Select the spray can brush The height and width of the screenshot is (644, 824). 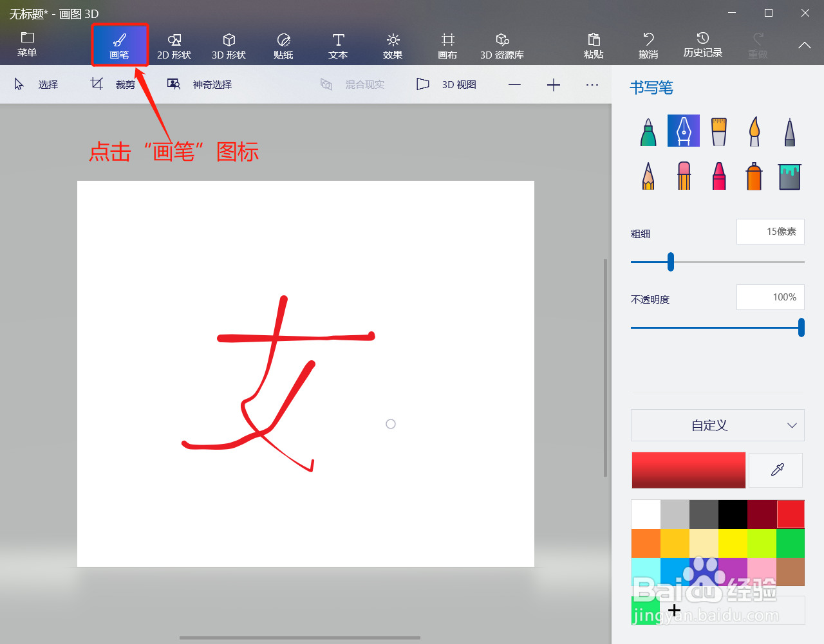[754, 175]
